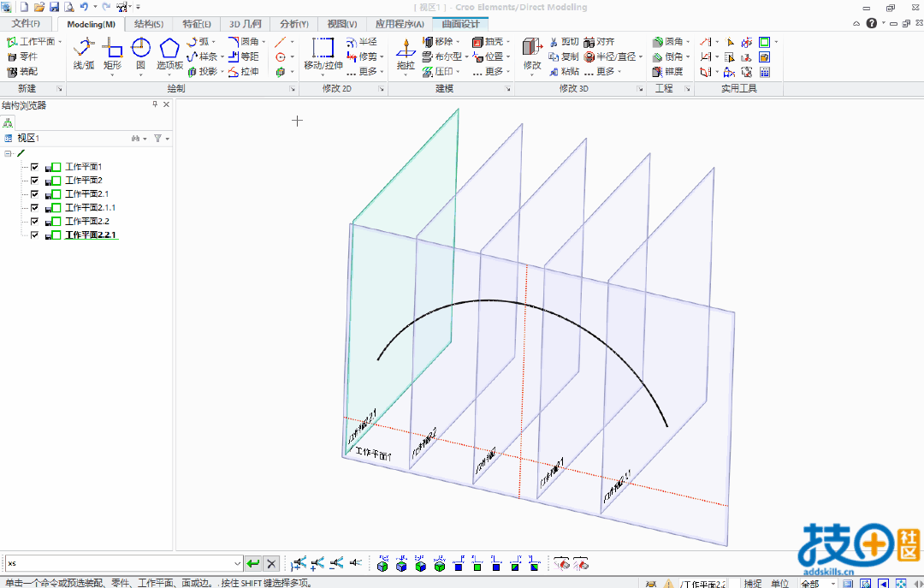This screenshot has height=588, width=924.
Task: Open the 文件(F) menu
Action: click(x=26, y=24)
